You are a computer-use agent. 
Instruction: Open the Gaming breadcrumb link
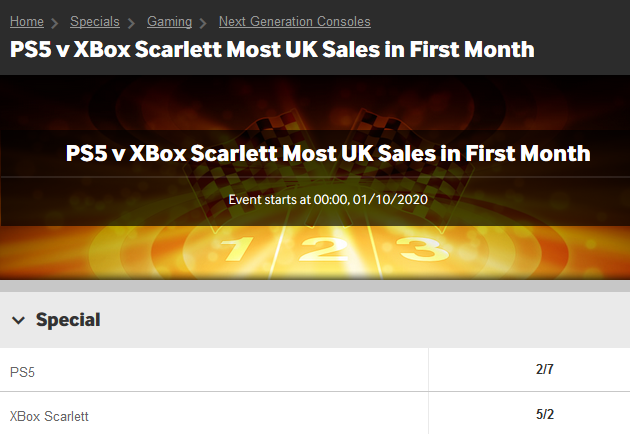[170, 21]
